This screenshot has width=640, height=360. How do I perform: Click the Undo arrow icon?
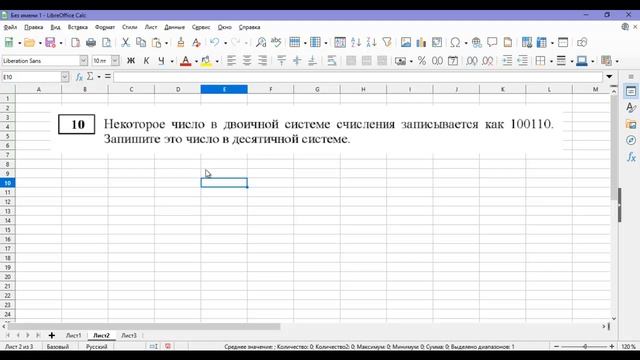[x=215, y=42]
